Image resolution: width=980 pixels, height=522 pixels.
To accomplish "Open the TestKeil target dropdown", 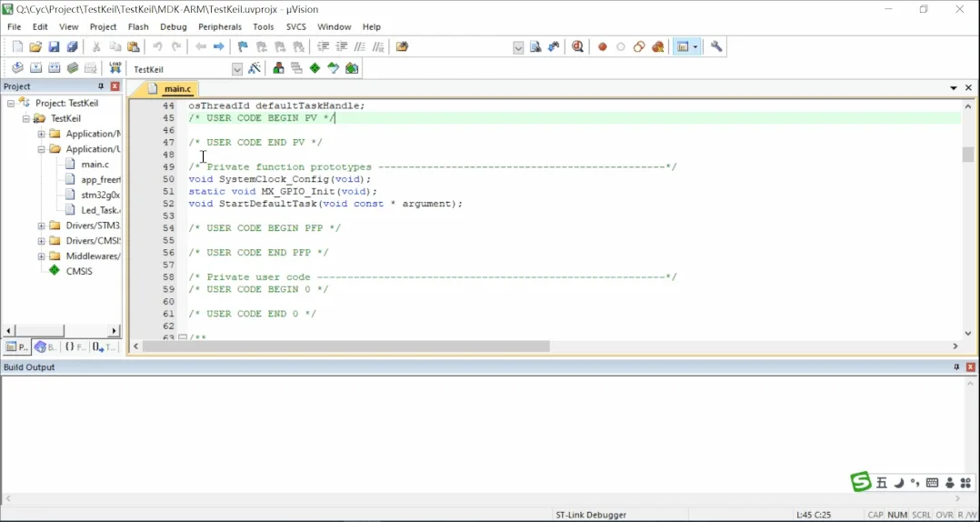I will pos(237,69).
